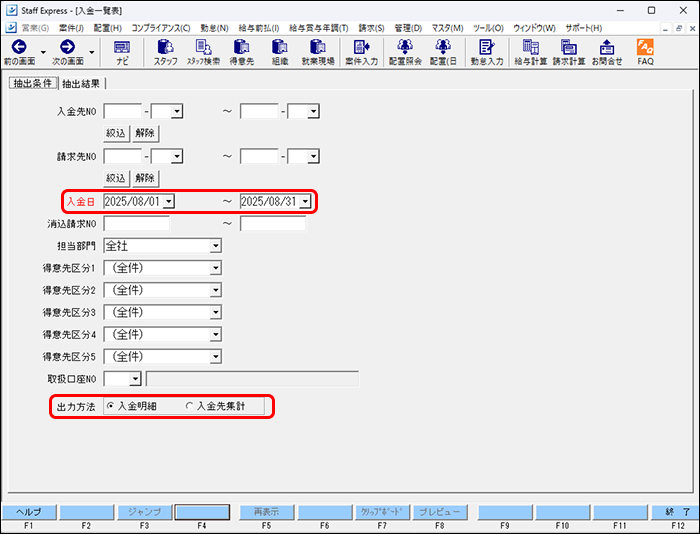
Task: Click the ヘルプ F1 button
Action: [x=29, y=512]
